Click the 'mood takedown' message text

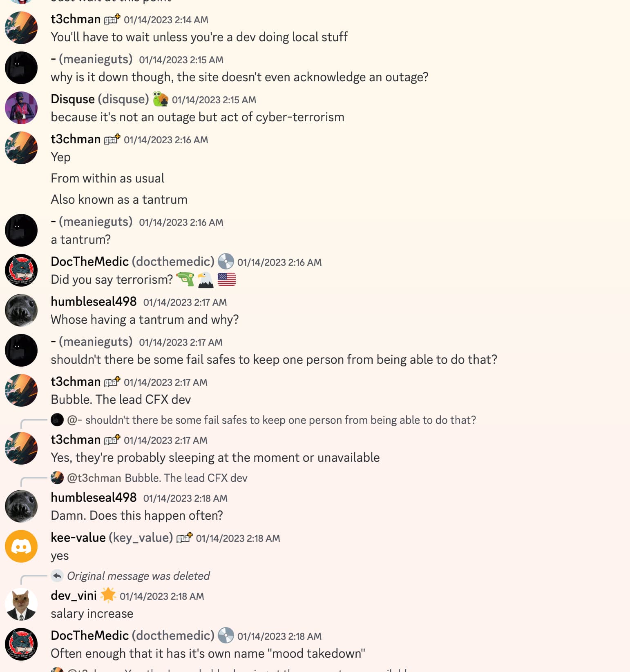point(208,653)
